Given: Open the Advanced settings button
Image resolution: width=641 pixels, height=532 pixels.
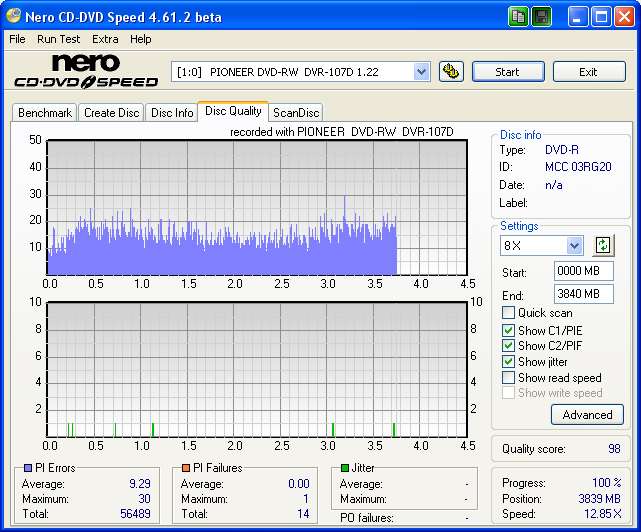Looking at the screenshot, I should click(587, 415).
